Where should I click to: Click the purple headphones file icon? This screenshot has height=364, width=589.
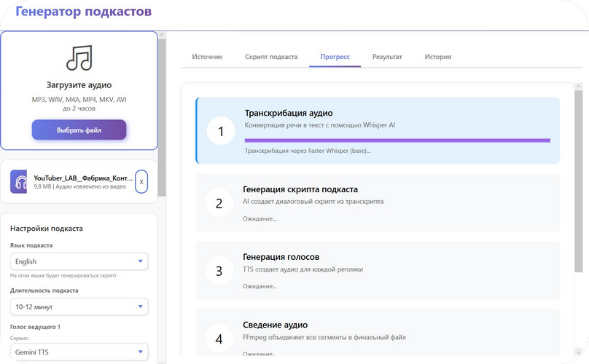[x=19, y=181]
